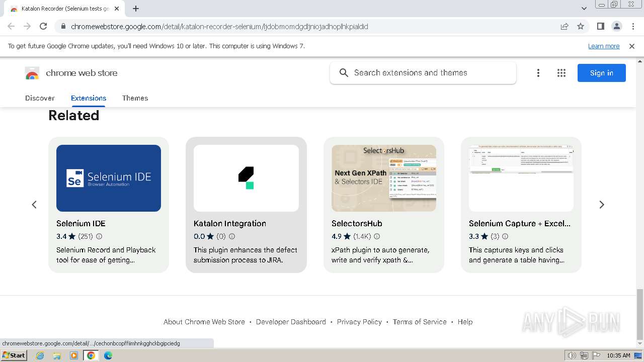Screen dimensions: 644x362
Task: Show rating info for Selenium Capture + Excel
Action: click(505, 236)
